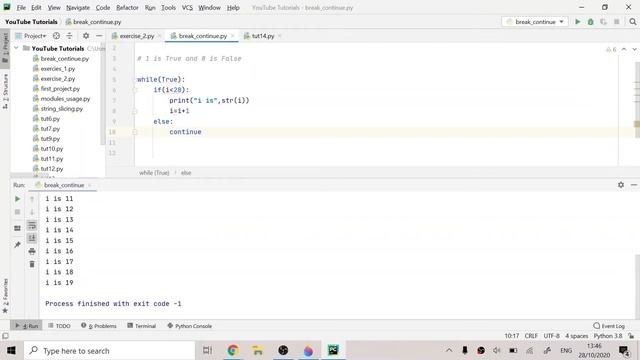Switch to tut14.py editor tab
This screenshot has width=640, height=360.
[x=262, y=36]
